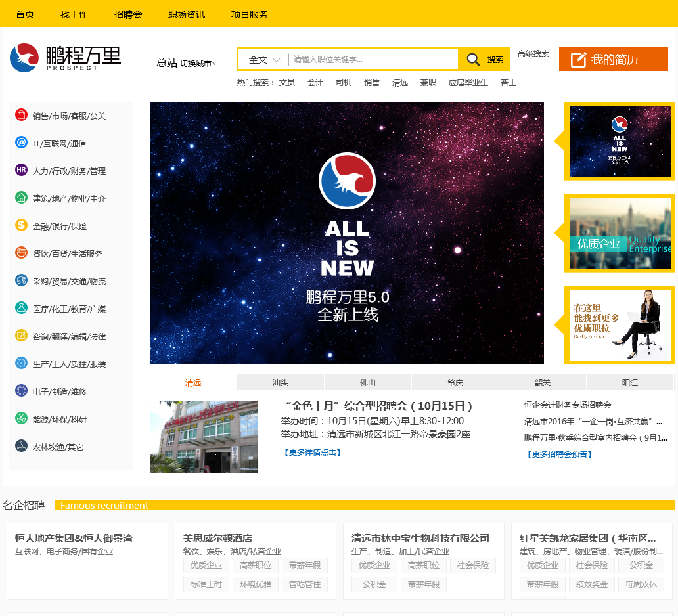Focus the job keyword search input
Image resolution: width=678 pixels, height=616 pixels.
coord(373,60)
